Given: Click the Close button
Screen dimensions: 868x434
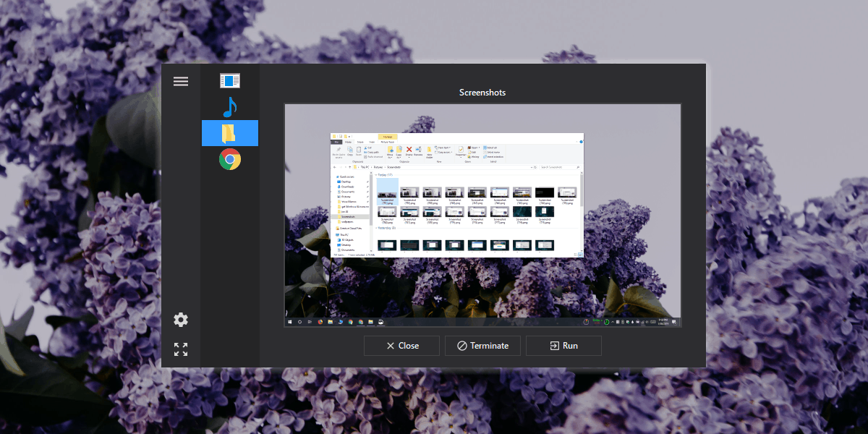Looking at the screenshot, I should click(x=401, y=346).
